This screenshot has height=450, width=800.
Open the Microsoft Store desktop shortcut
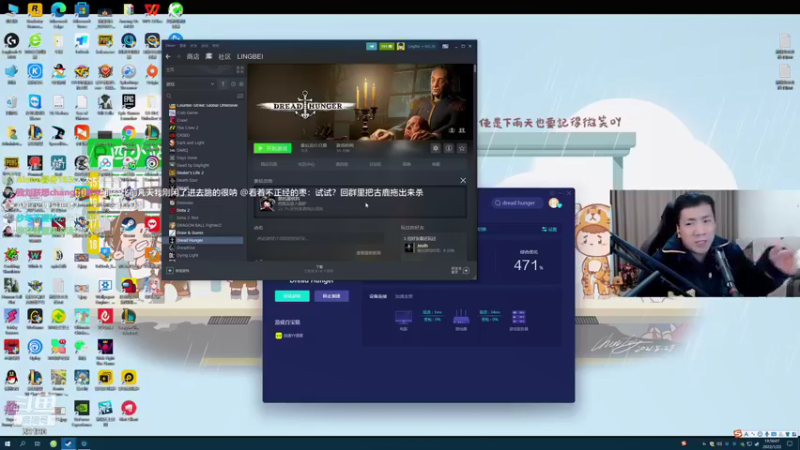pyautogui.click(x=82, y=13)
